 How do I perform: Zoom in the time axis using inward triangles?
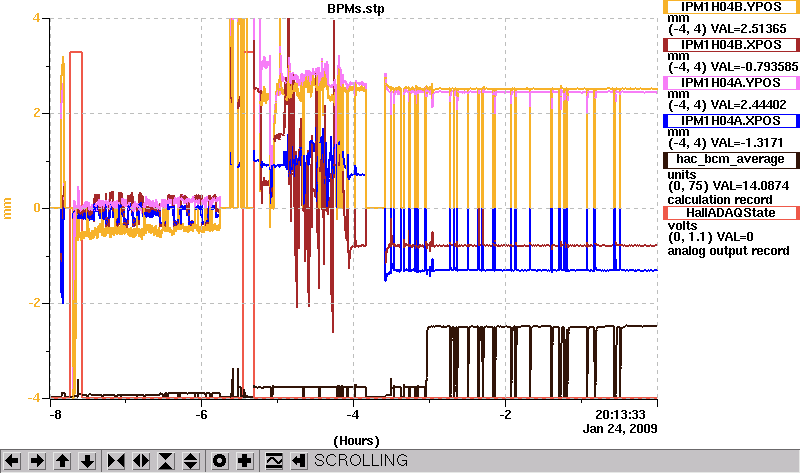(116, 461)
